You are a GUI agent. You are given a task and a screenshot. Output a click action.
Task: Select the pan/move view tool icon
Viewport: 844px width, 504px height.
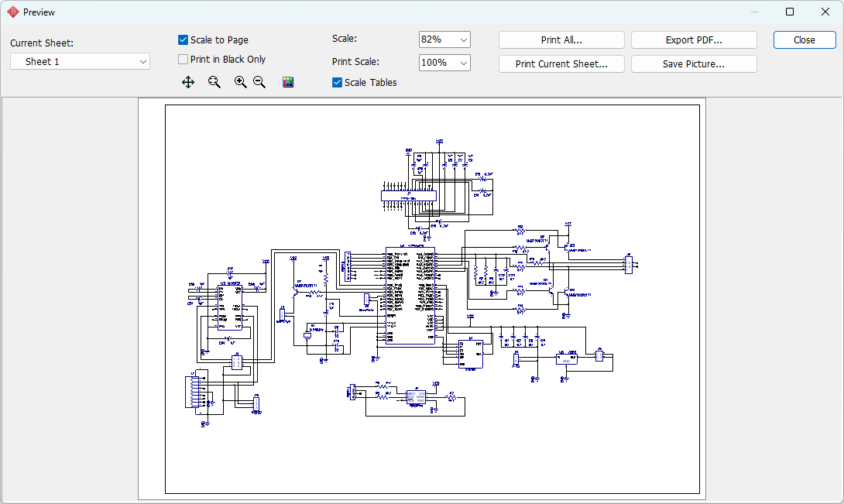click(188, 82)
